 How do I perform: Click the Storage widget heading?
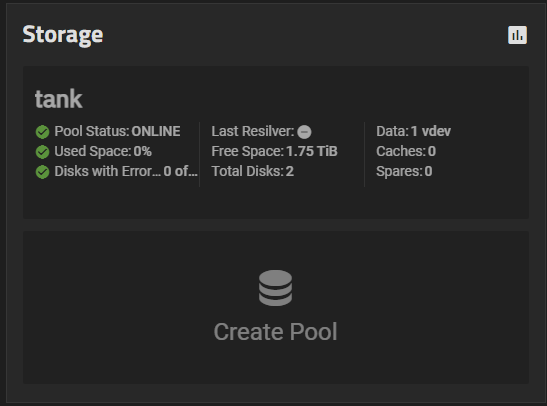pos(63,35)
